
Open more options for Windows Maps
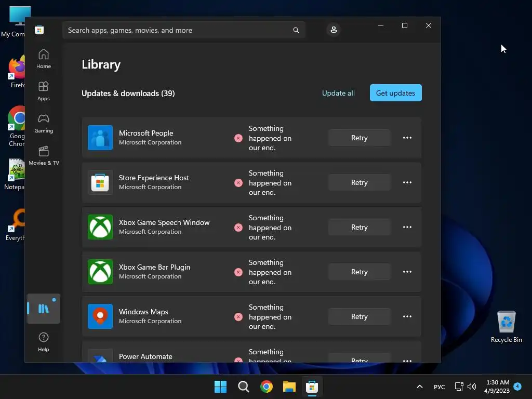(407, 316)
